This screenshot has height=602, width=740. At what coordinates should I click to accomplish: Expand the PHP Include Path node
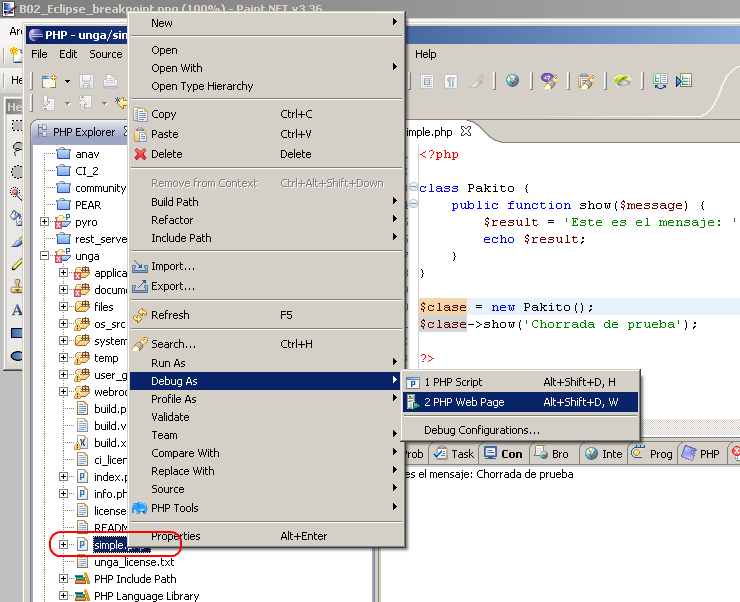[x=63, y=578]
